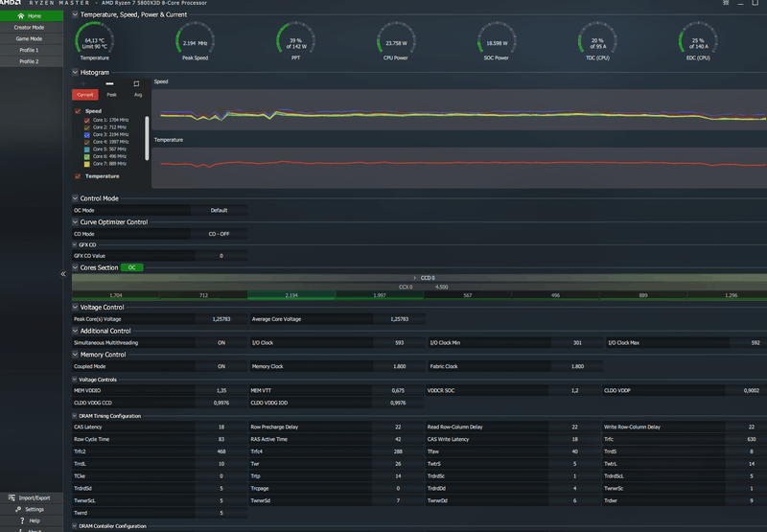Toggle Core 4: 1997 MHz checkbox
Viewport: 767px width, 532px height.
coord(87,142)
